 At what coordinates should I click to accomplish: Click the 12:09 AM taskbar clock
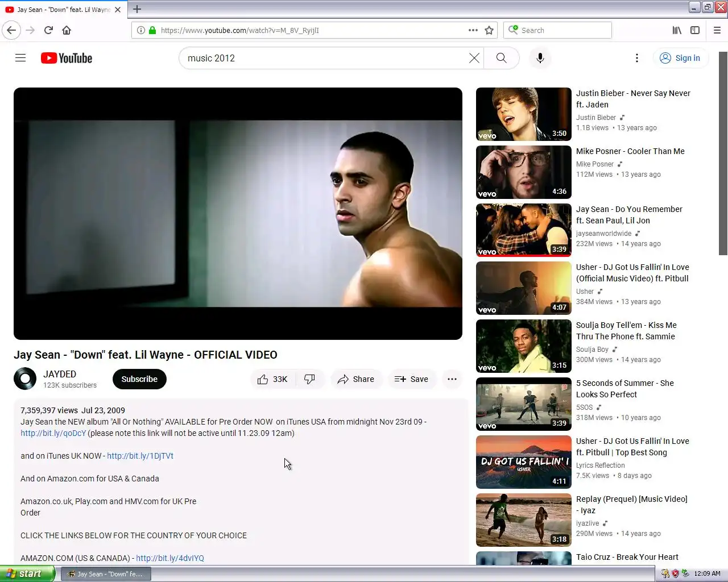pyautogui.click(x=707, y=573)
